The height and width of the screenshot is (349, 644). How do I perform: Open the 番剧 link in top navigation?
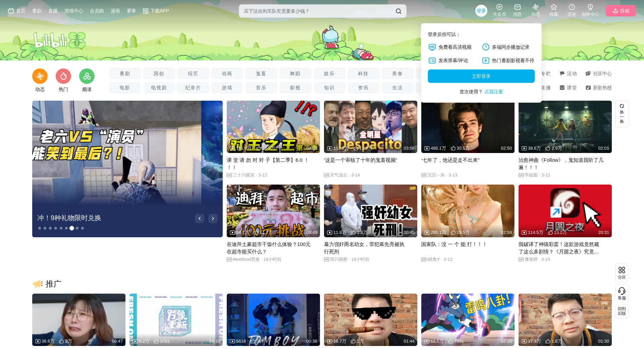pyautogui.click(x=37, y=11)
